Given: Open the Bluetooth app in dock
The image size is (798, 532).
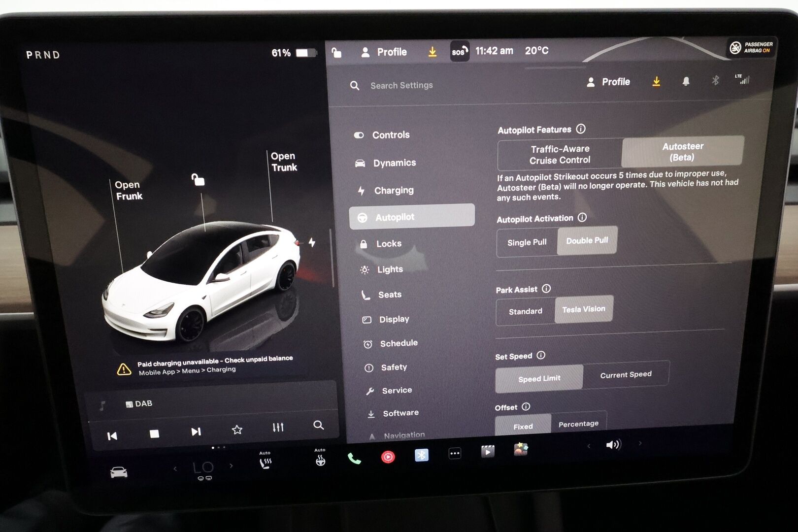Looking at the screenshot, I should coord(421,455).
